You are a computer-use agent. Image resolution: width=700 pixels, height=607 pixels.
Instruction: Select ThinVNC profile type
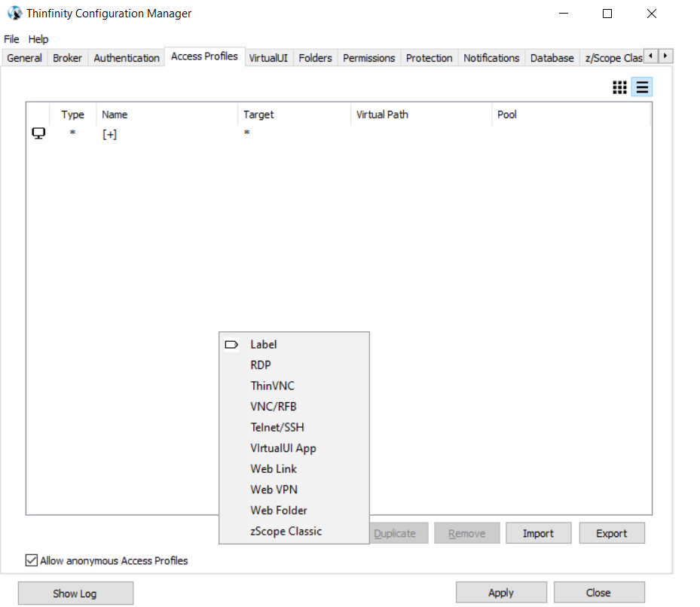click(294, 386)
